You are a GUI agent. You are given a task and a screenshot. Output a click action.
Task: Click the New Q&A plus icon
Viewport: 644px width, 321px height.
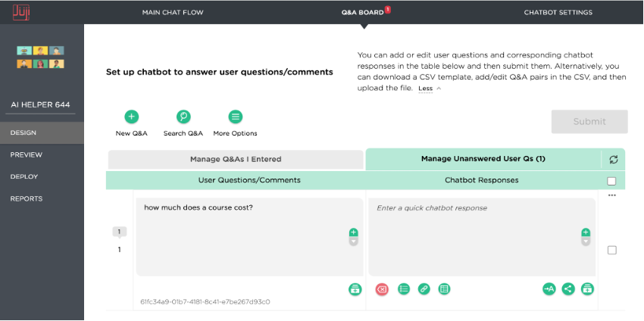point(131,117)
